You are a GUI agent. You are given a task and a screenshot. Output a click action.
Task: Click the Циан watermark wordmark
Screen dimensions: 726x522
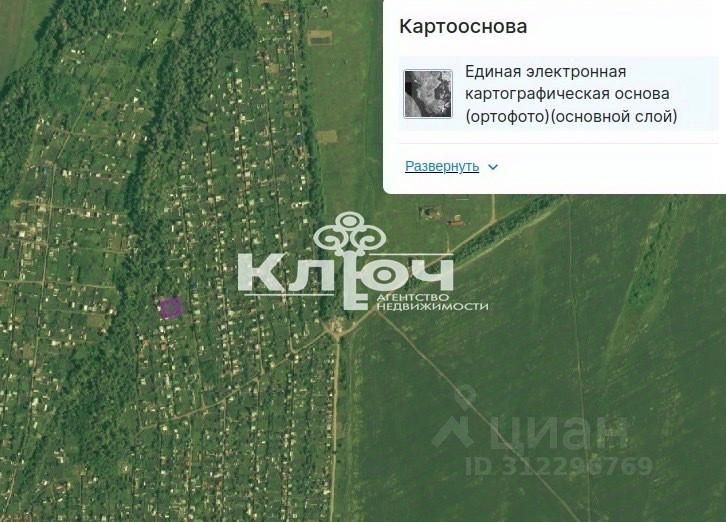[558, 433]
